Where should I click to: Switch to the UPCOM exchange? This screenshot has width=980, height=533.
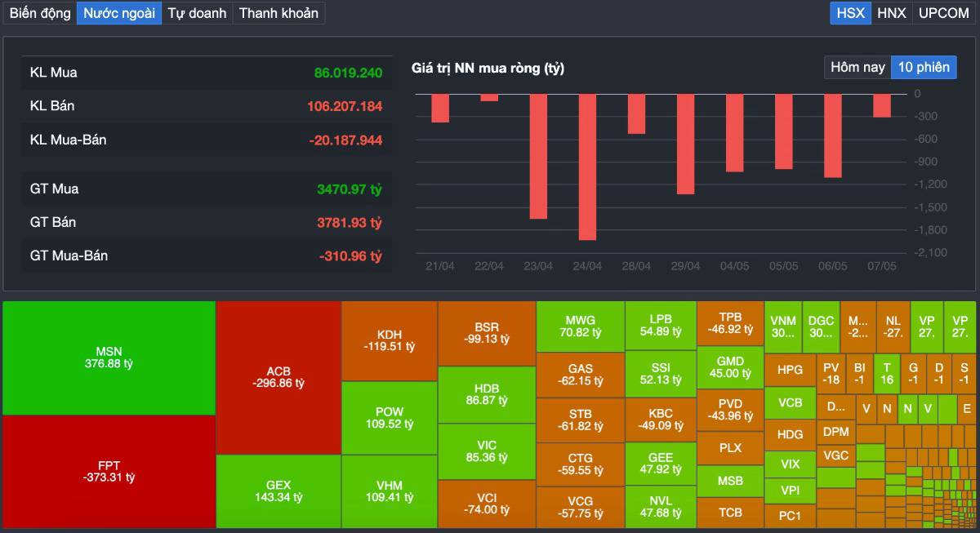coord(943,13)
